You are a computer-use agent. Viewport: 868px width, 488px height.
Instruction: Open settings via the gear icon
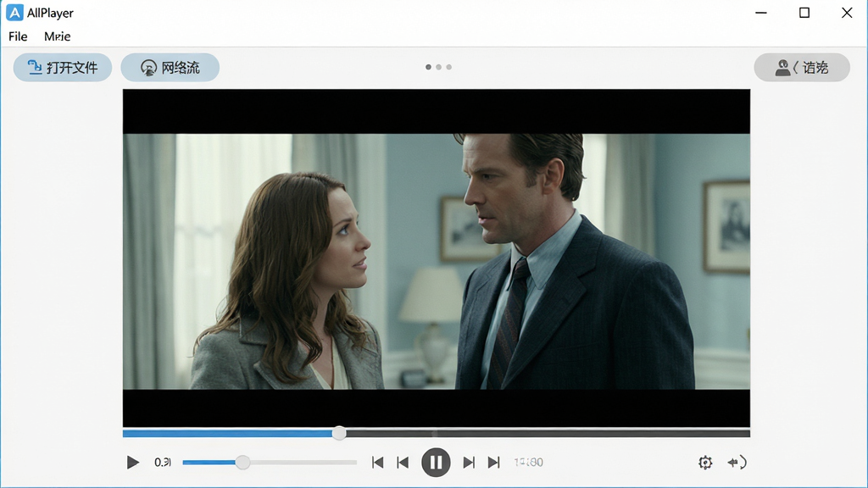click(704, 462)
